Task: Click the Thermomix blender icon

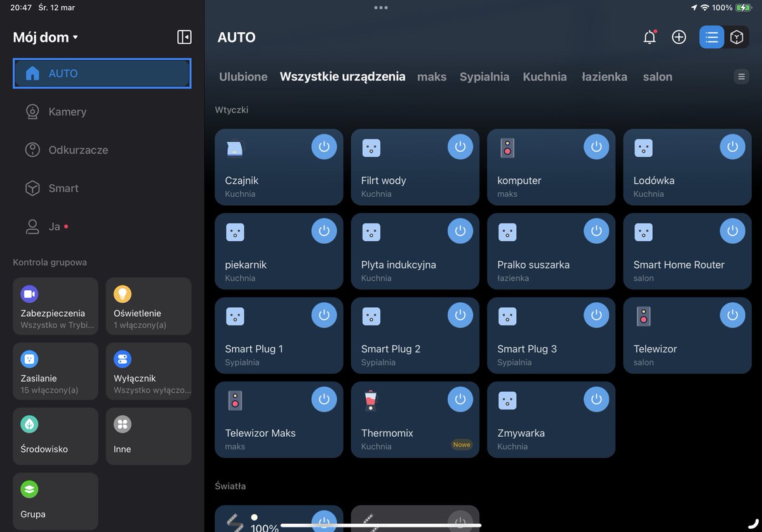Action: [x=371, y=401]
